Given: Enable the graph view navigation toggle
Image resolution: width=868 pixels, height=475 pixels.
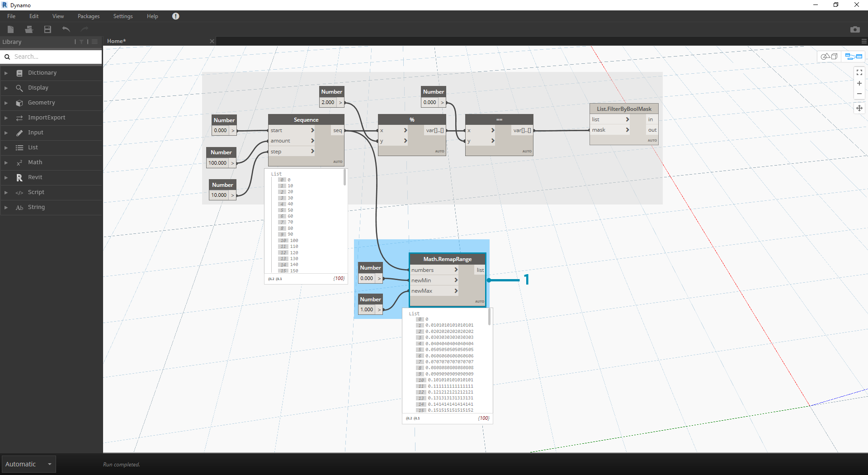Looking at the screenshot, I should pyautogui.click(x=854, y=57).
